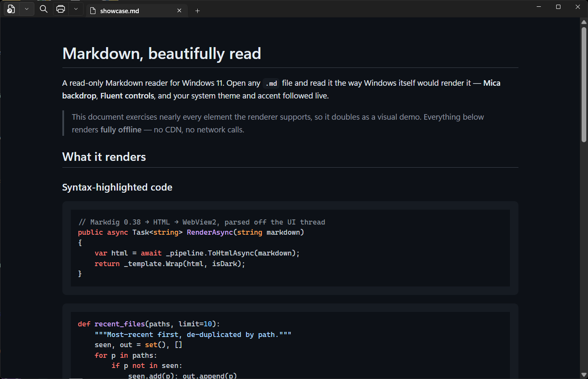Click the bold 'Fluent controls' text
Image resolution: width=588 pixels, height=379 pixels.
[x=127, y=96]
